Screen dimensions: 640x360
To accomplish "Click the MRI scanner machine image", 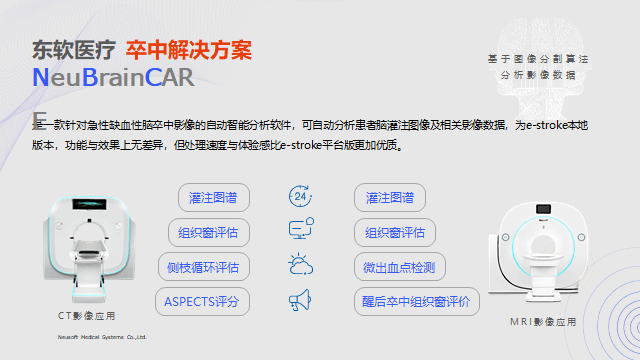I will 538,251.
